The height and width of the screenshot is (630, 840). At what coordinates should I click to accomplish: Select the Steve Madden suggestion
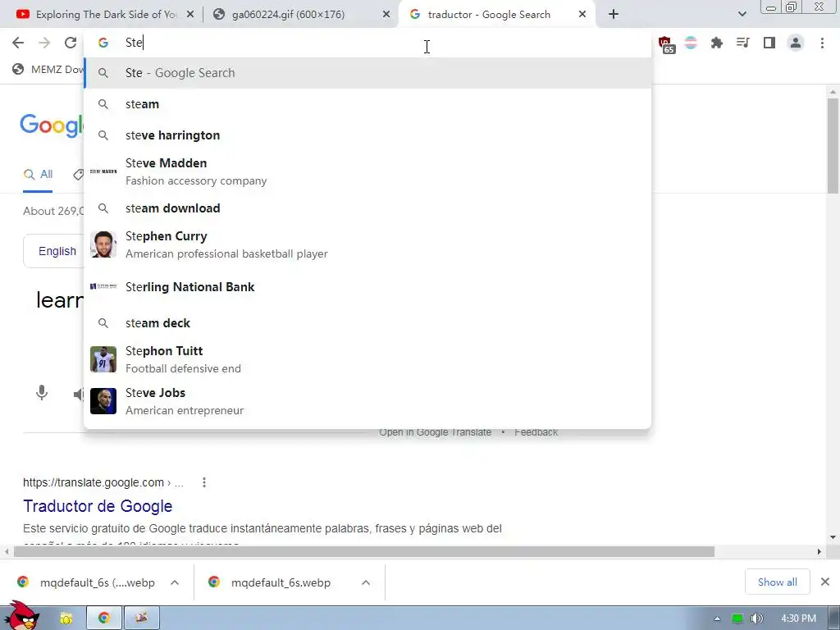[x=367, y=171]
